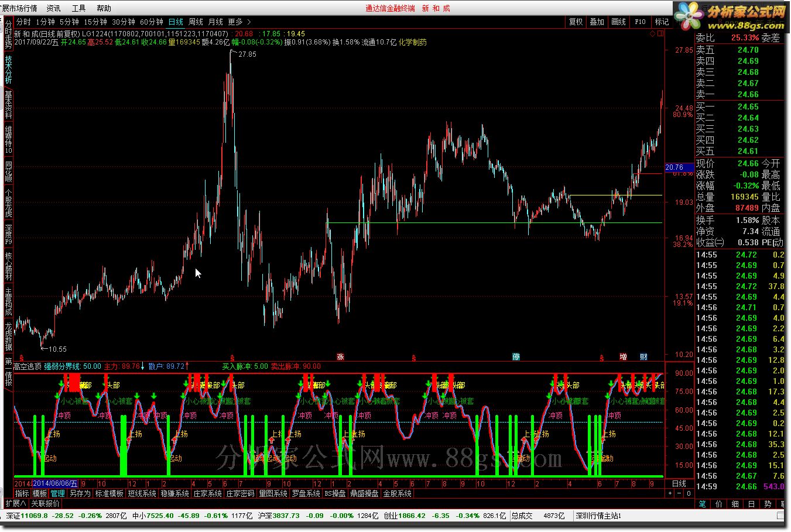
Task: Switch to 月线 period
Action: click(215, 22)
